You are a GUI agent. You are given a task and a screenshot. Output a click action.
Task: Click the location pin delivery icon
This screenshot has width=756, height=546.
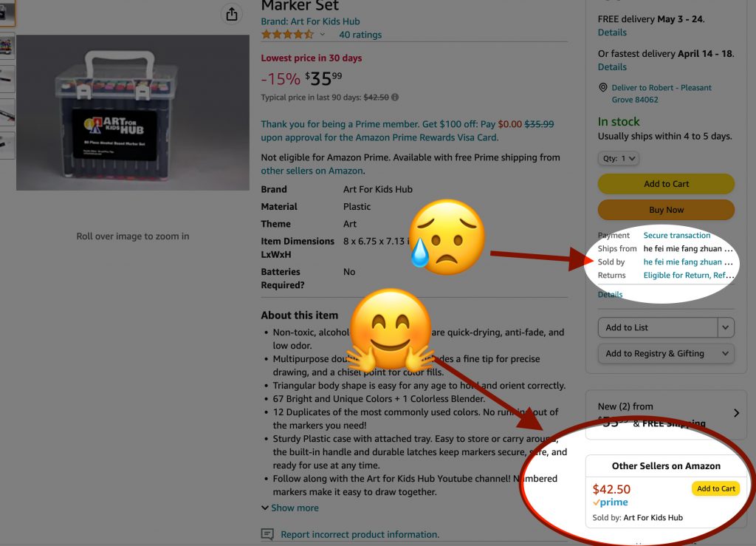[602, 87]
